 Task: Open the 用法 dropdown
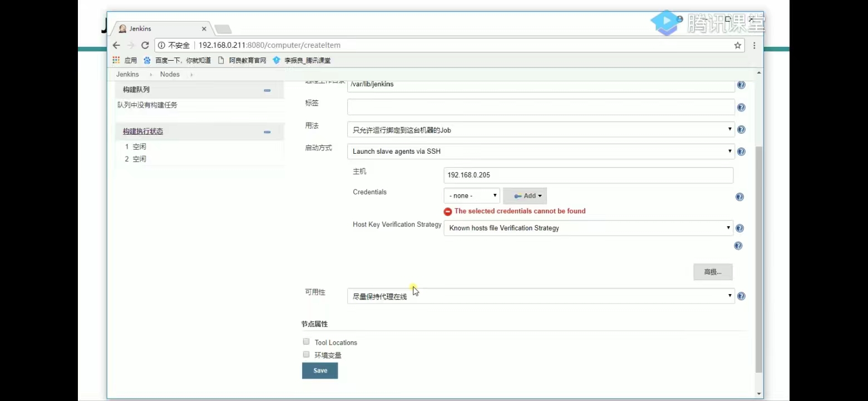pos(541,130)
